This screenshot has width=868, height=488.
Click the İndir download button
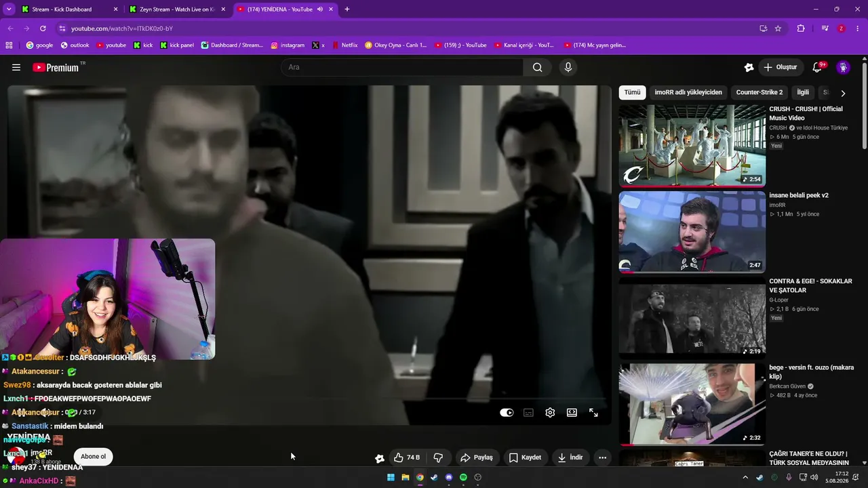click(x=570, y=457)
